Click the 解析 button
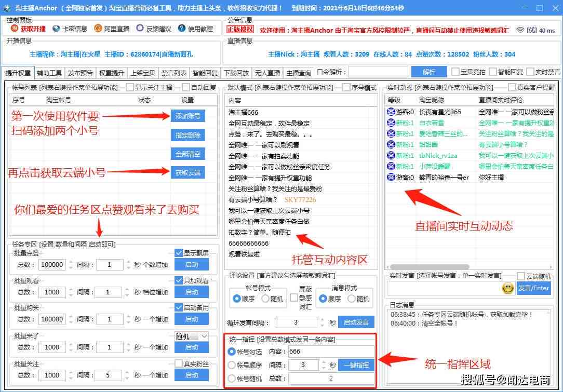This screenshot has width=563, height=392. (428, 72)
